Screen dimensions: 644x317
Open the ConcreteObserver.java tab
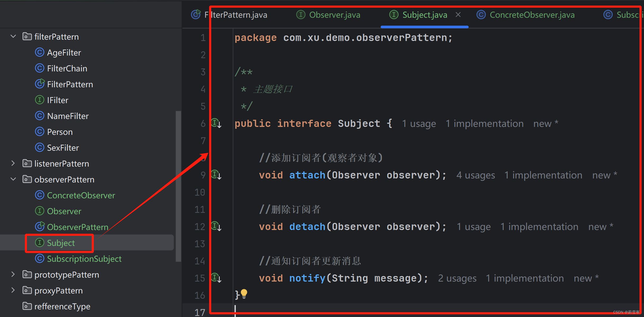coord(532,15)
